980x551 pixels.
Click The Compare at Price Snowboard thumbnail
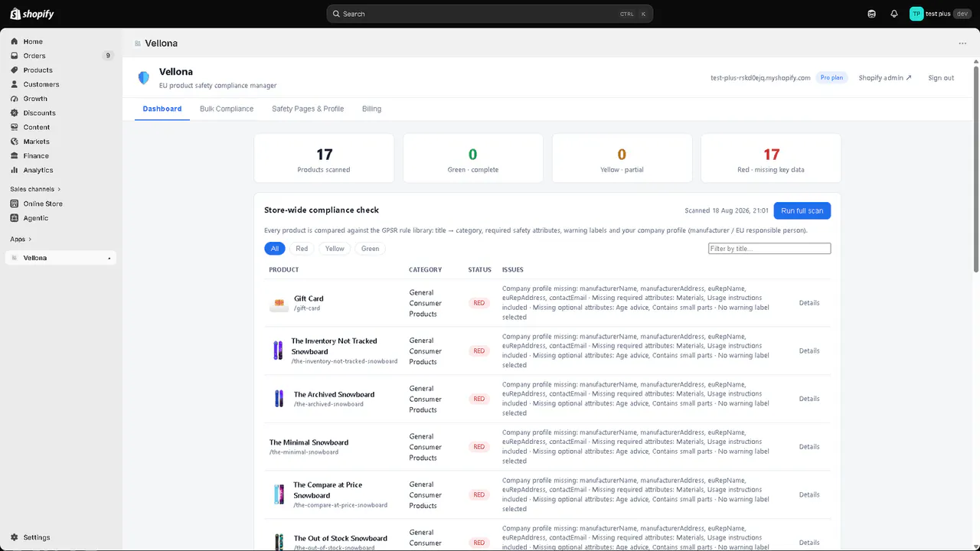(x=279, y=494)
